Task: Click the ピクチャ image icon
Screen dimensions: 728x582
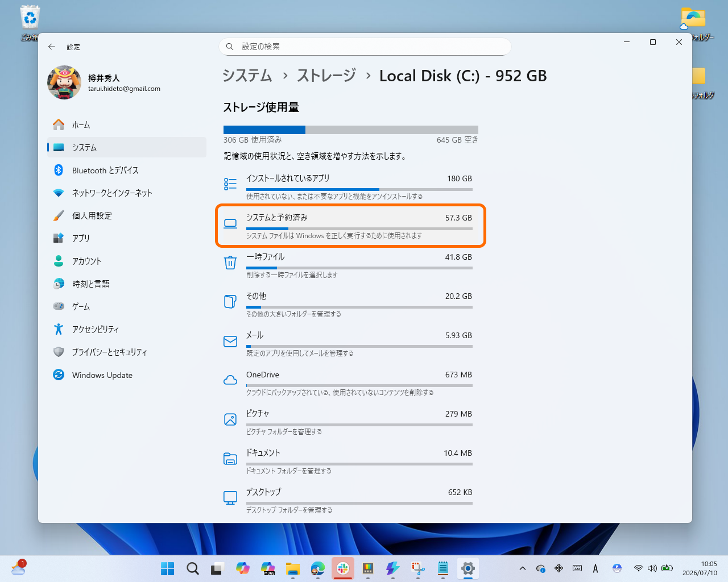Action: point(230,419)
